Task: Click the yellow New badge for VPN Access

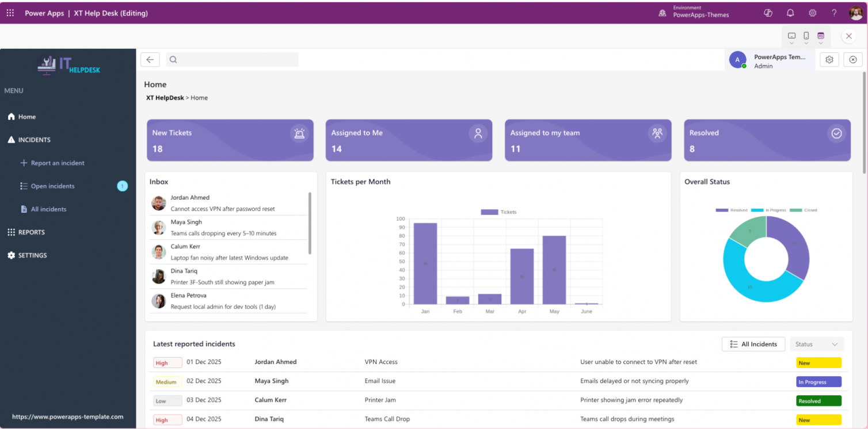Action: [x=818, y=362]
